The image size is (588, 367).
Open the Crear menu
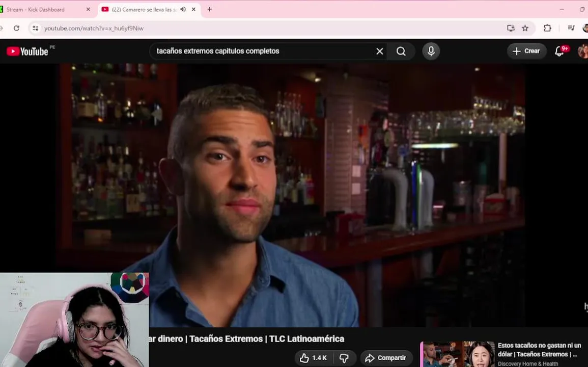pyautogui.click(x=526, y=51)
